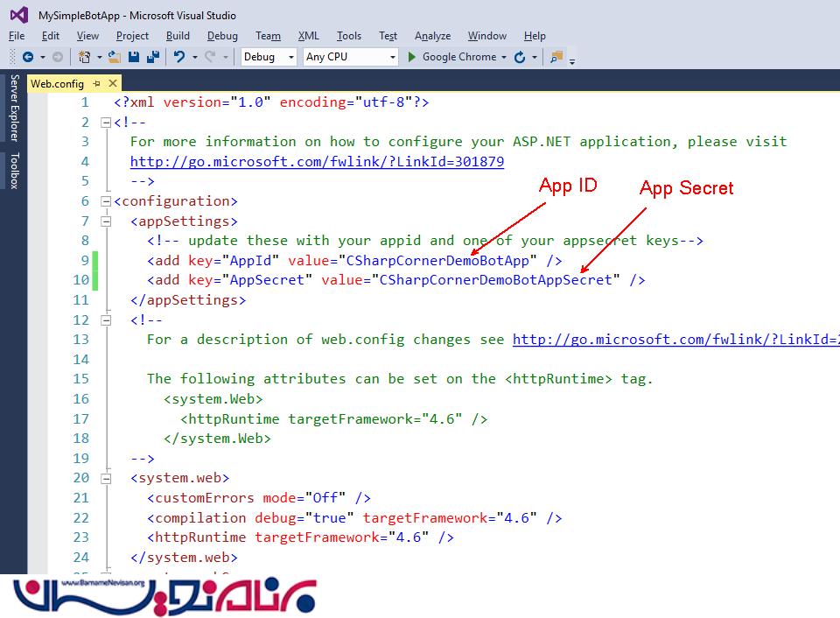Collapse the system.web block on line 20
The height and width of the screenshot is (618, 840).
point(107,478)
